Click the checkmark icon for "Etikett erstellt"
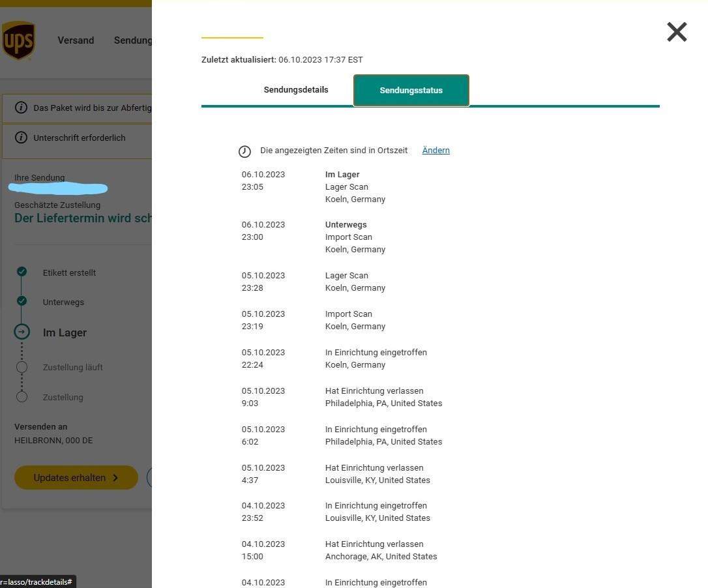Screen dimensions: 708x588 click(x=22, y=272)
